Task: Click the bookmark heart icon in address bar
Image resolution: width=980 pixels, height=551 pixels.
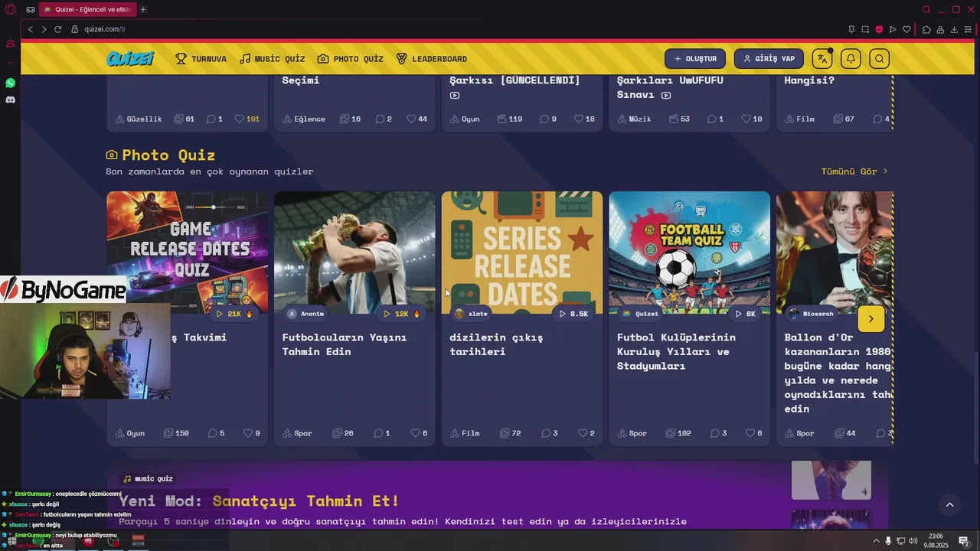Action: click(x=906, y=29)
